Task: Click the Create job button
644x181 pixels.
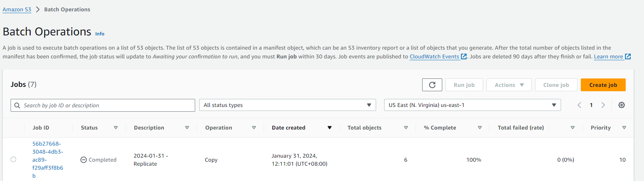Action: (603, 85)
